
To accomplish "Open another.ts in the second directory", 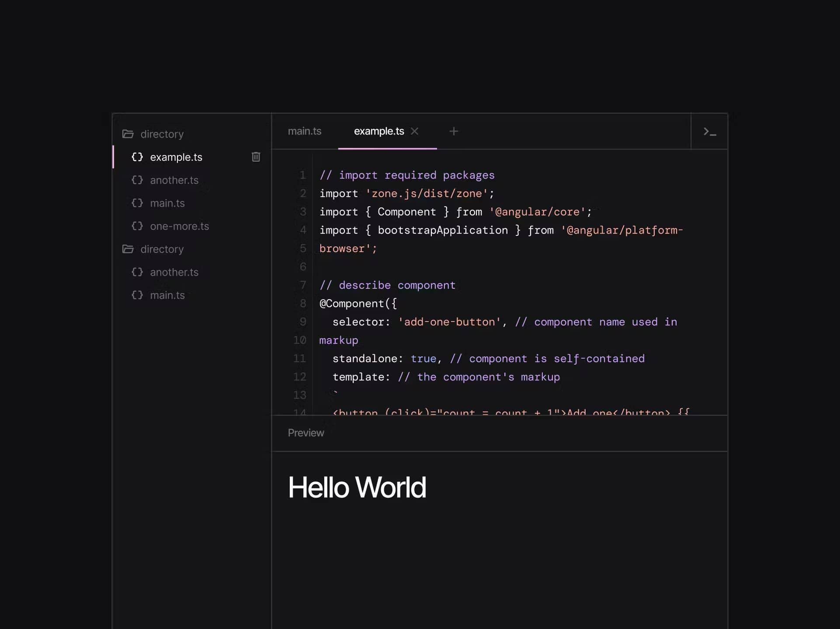I will click(174, 272).
